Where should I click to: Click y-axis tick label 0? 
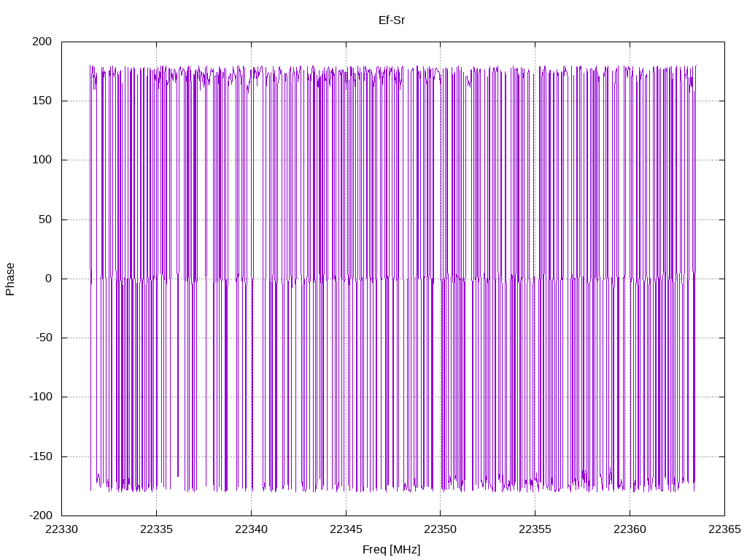(49, 279)
